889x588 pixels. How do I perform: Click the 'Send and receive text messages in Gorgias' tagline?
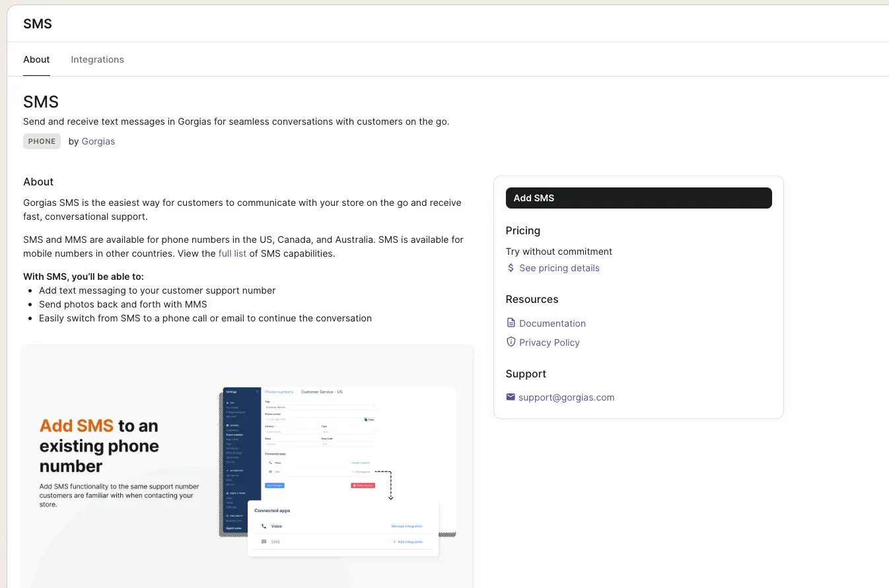click(x=236, y=121)
